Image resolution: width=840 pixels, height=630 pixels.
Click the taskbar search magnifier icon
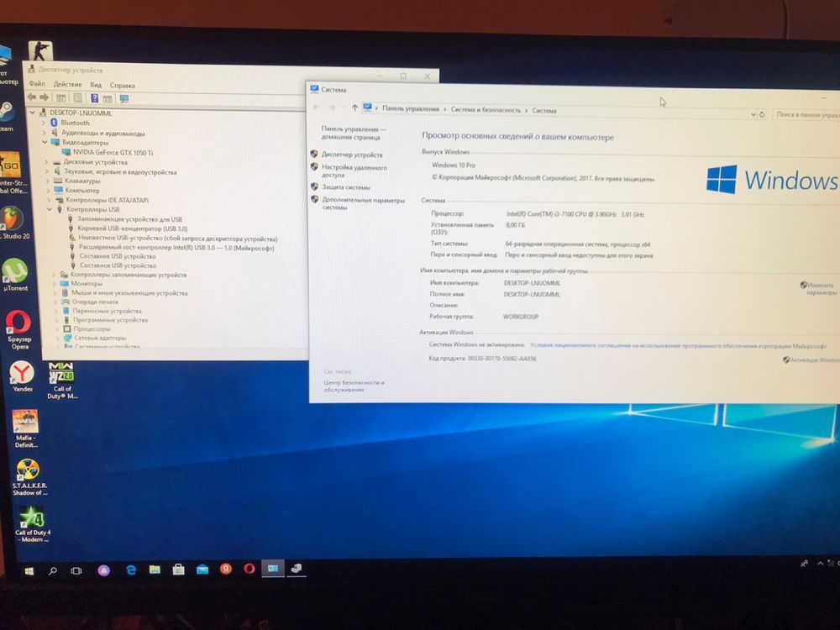pos(52,570)
